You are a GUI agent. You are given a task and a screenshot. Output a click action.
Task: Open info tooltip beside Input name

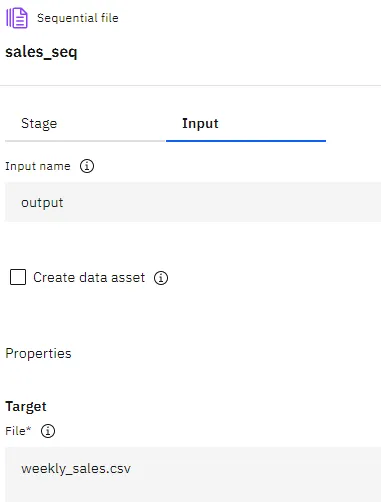click(x=87, y=166)
